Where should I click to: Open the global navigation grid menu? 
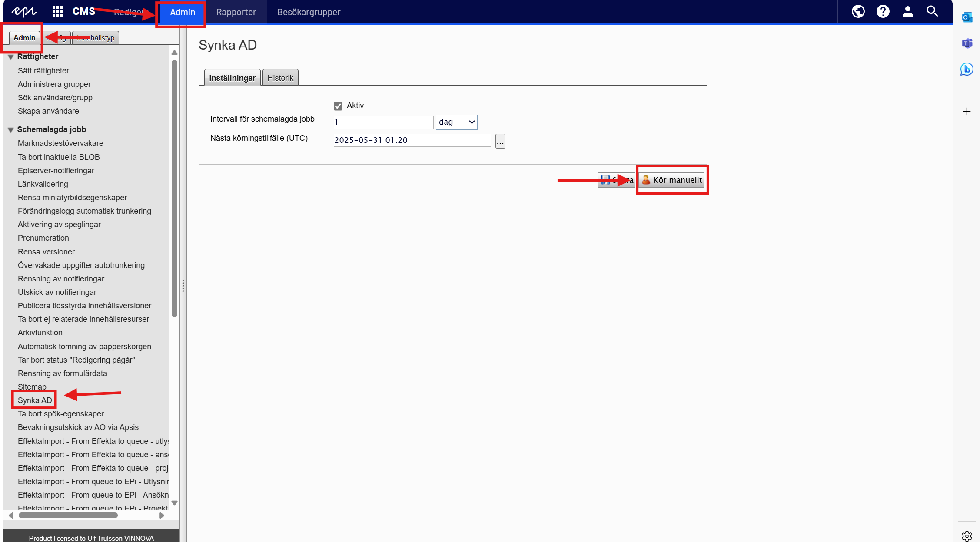pyautogui.click(x=57, y=12)
